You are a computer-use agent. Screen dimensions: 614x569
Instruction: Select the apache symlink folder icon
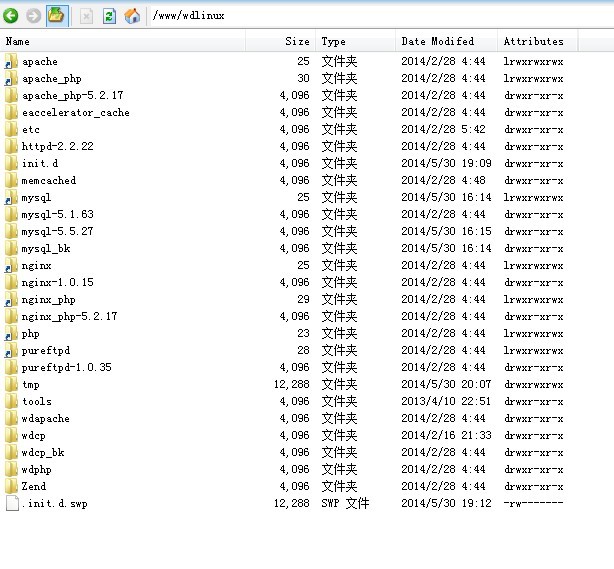pyautogui.click(x=11, y=62)
